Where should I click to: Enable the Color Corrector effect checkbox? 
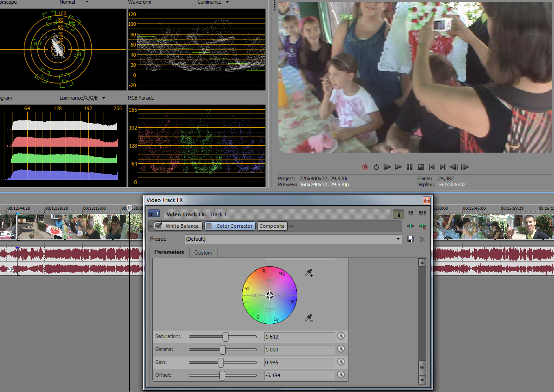coord(209,226)
